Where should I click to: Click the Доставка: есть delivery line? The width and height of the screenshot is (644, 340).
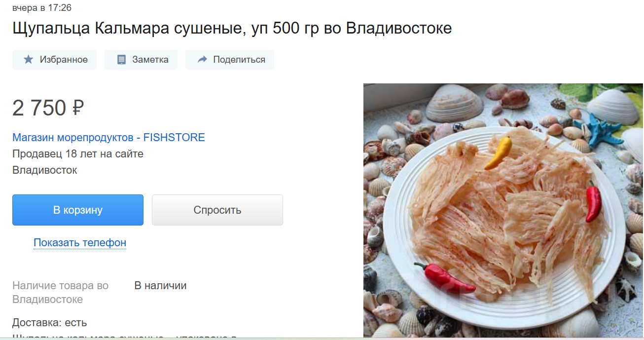coord(50,323)
